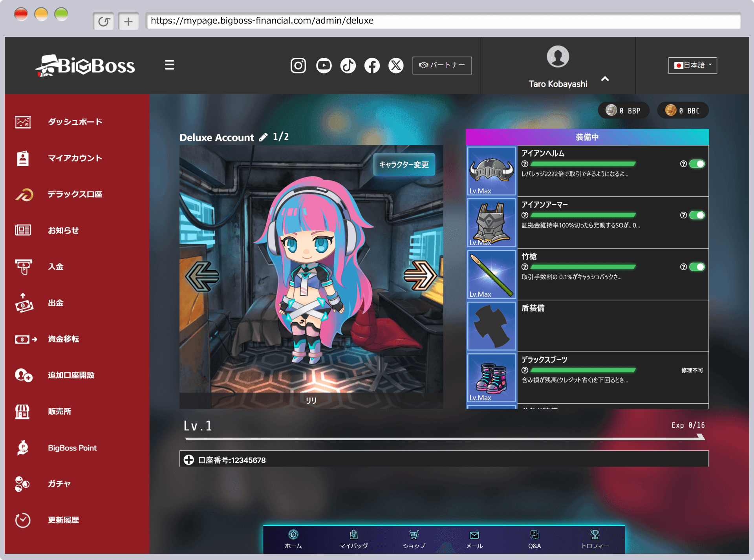Expand the 口座番号:12345678 account row
The image size is (754, 560).
(x=189, y=460)
